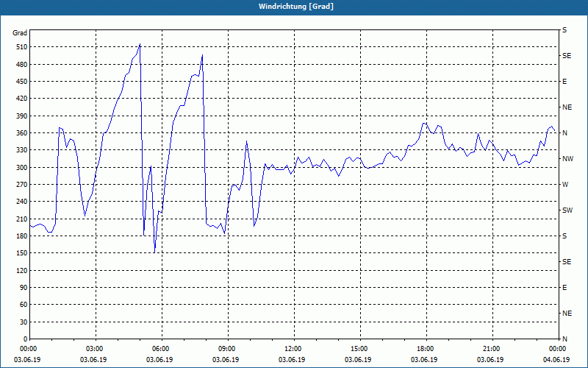588x368 pixels.
Task: Click the 210 y-axis tick label
Action: point(22,219)
